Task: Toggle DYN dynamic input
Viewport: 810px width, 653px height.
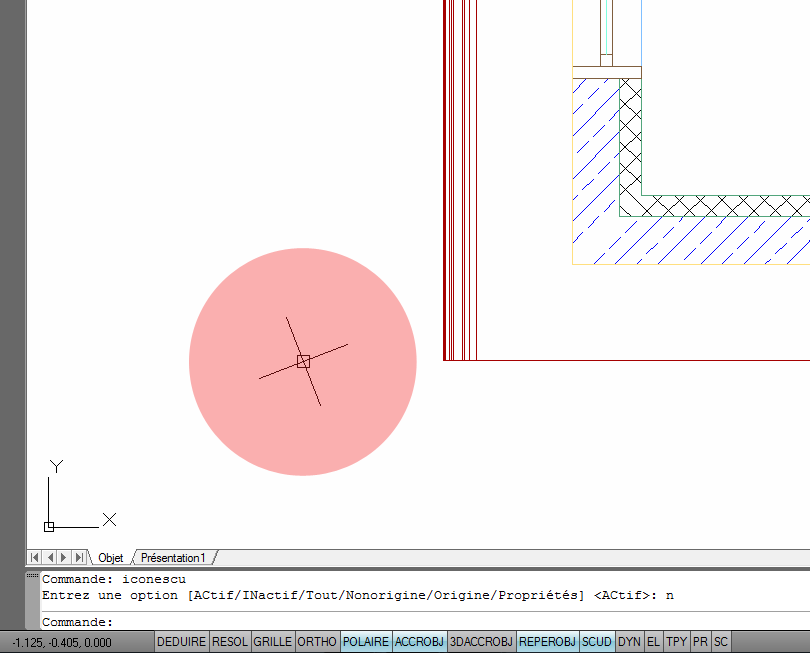Action: [x=629, y=641]
